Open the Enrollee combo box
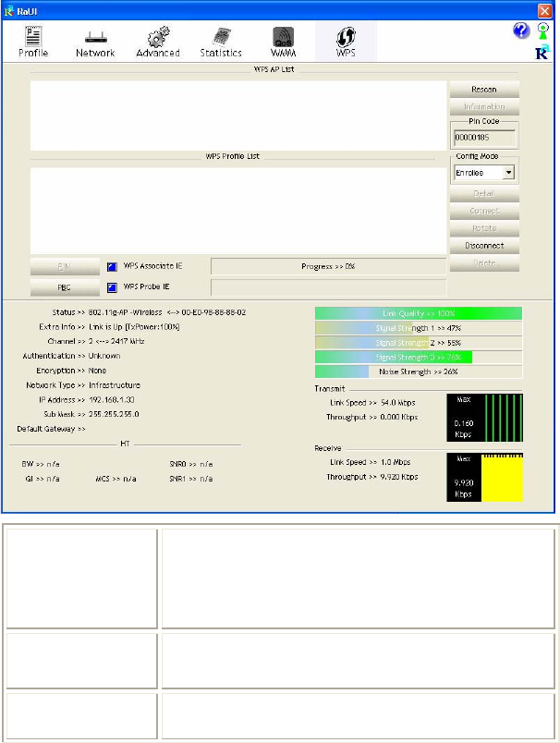This screenshot has width=560, height=743. tap(484, 173)
